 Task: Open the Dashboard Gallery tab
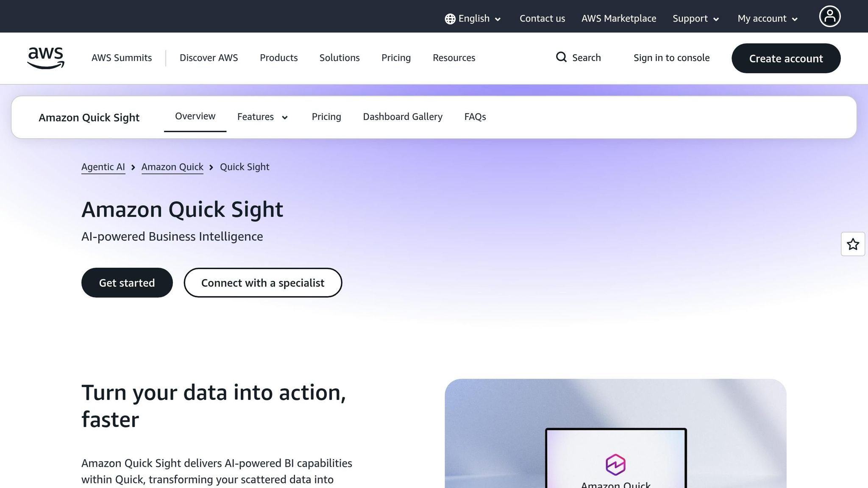[403, 116]
